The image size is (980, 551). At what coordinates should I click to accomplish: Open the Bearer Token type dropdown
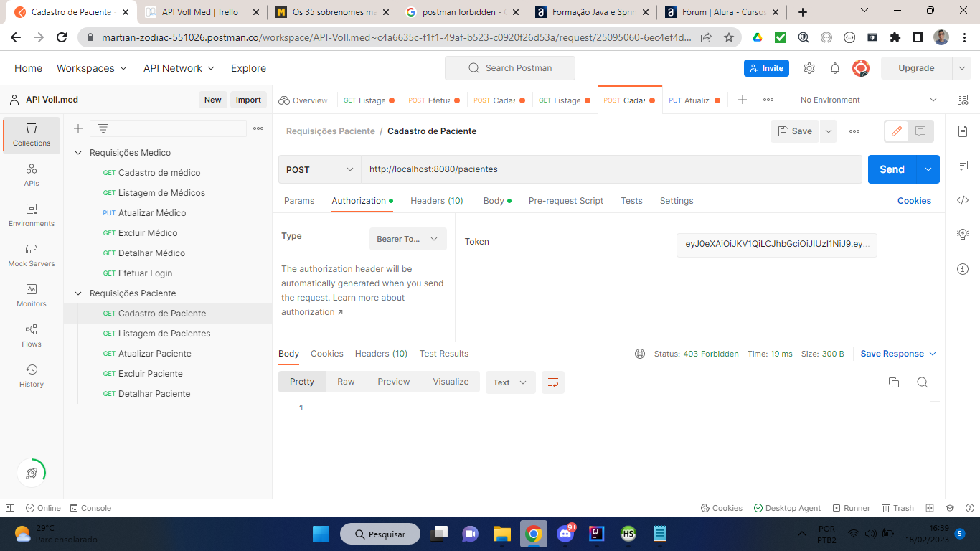(407, 239)
